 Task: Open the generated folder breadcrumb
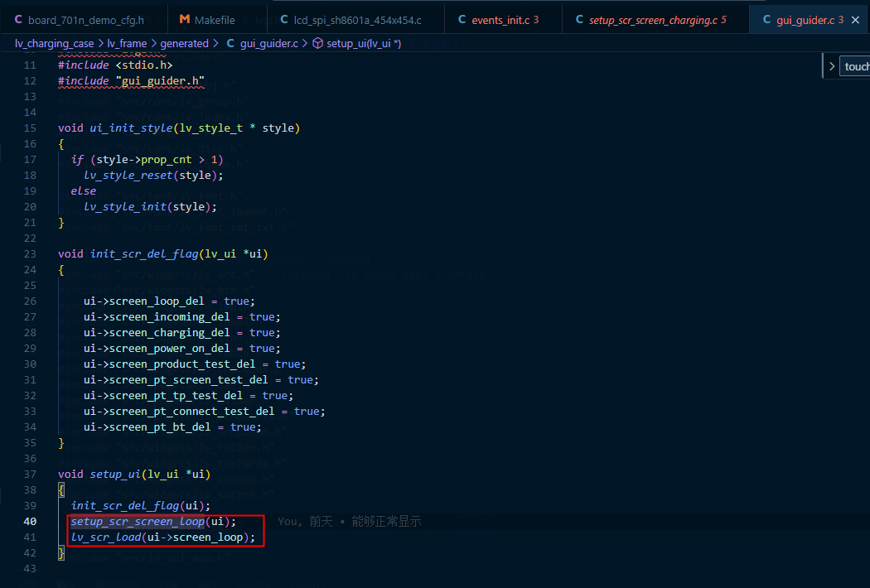[x=184, y=43]
